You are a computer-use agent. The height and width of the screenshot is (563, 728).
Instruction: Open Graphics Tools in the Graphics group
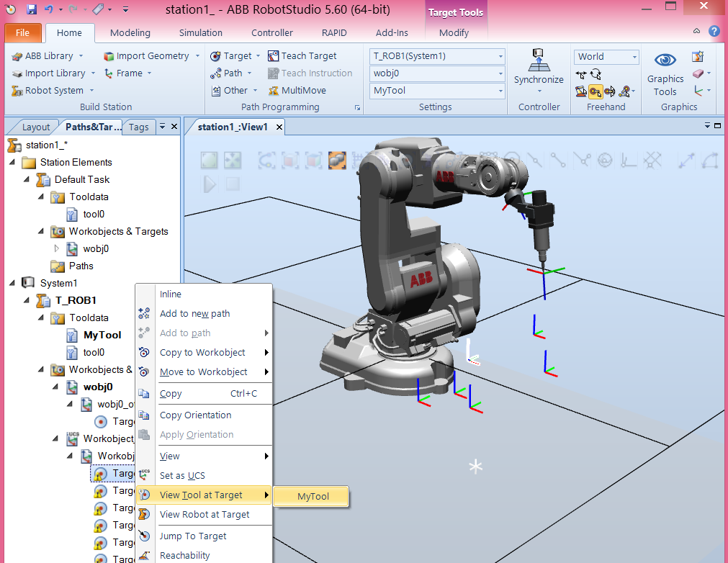click(x=665, y=74)
